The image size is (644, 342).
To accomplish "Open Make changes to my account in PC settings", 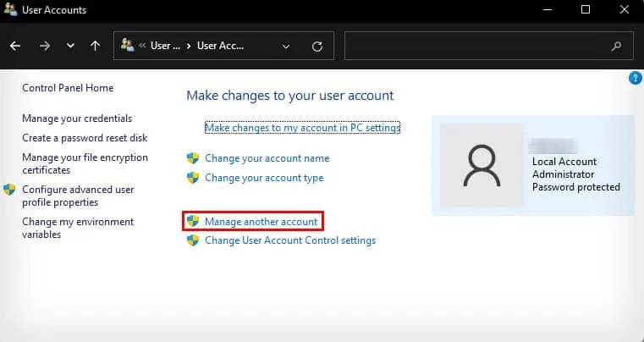I will pos(302,128).
